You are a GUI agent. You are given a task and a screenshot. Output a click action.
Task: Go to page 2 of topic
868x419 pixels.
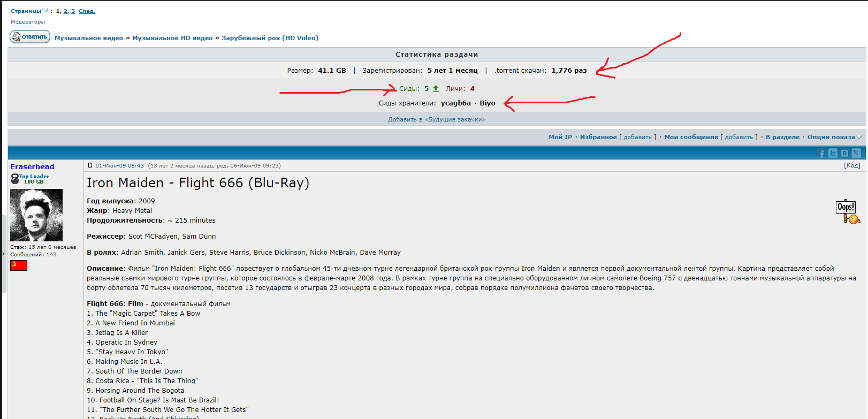click(66, 11)
